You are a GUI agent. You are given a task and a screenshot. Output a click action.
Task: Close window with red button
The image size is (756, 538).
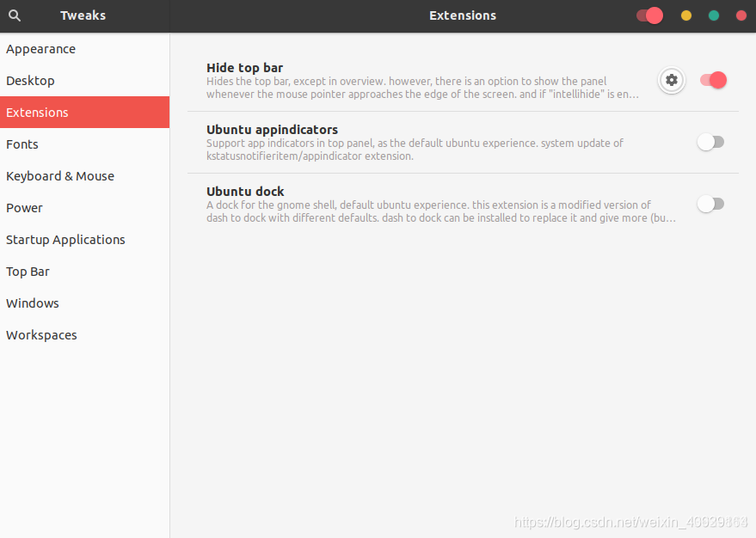(x=741, y=15)
